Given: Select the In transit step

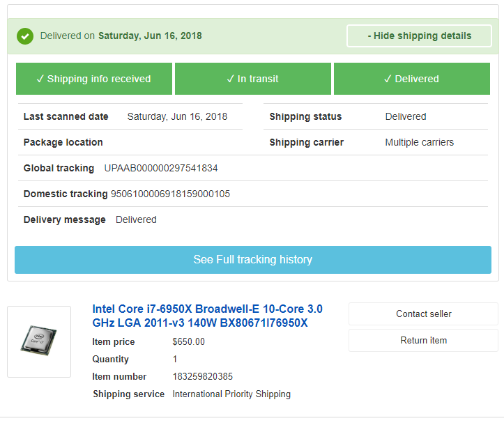Looking at the screenshot, I should [x=253, y=79].
